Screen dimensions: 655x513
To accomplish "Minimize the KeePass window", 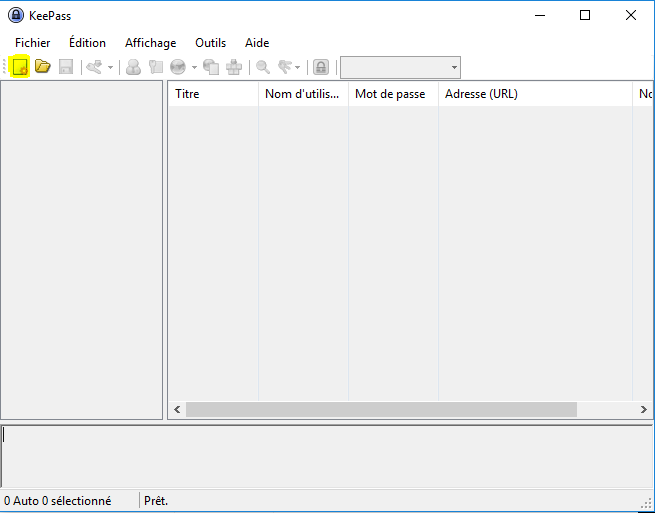I will coord(540,15).
